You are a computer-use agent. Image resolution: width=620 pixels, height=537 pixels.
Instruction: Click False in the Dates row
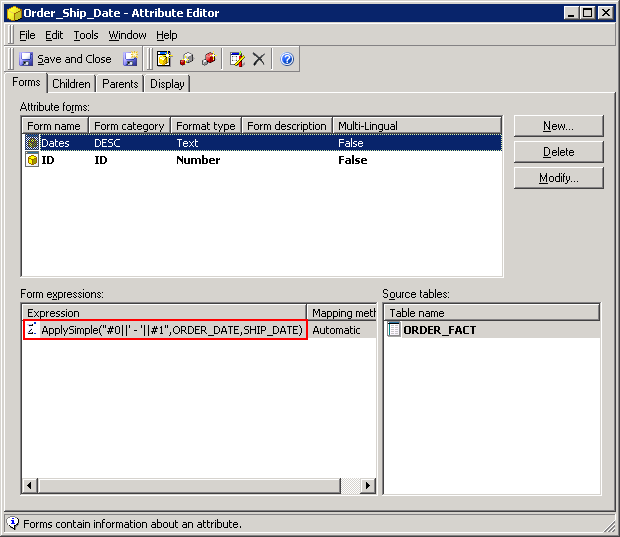click(350, 143)
